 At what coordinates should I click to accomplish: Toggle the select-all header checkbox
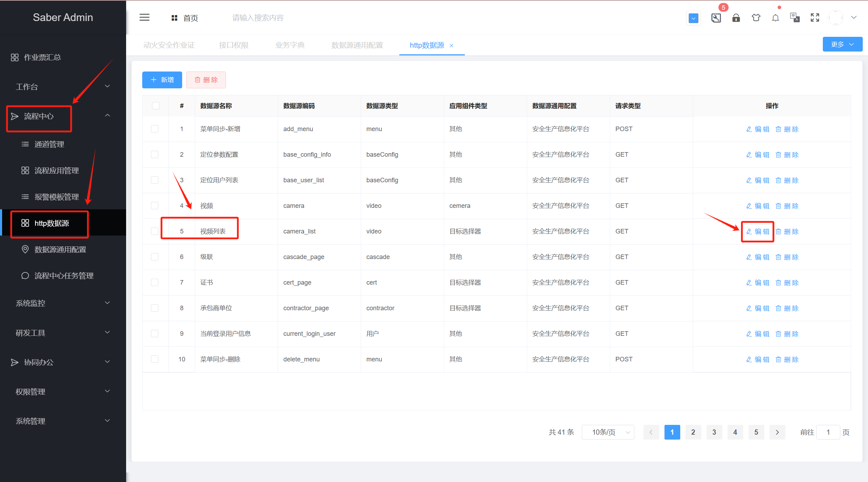pyautogui.click(x=156, y=106)
